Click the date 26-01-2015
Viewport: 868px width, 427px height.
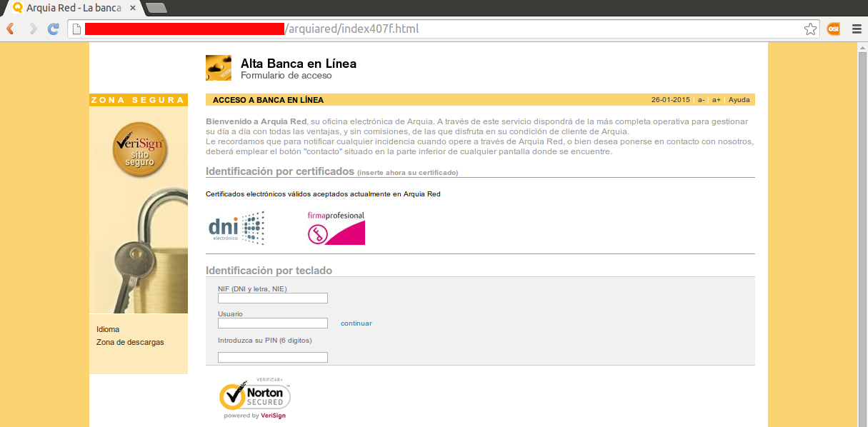(671, 100)
